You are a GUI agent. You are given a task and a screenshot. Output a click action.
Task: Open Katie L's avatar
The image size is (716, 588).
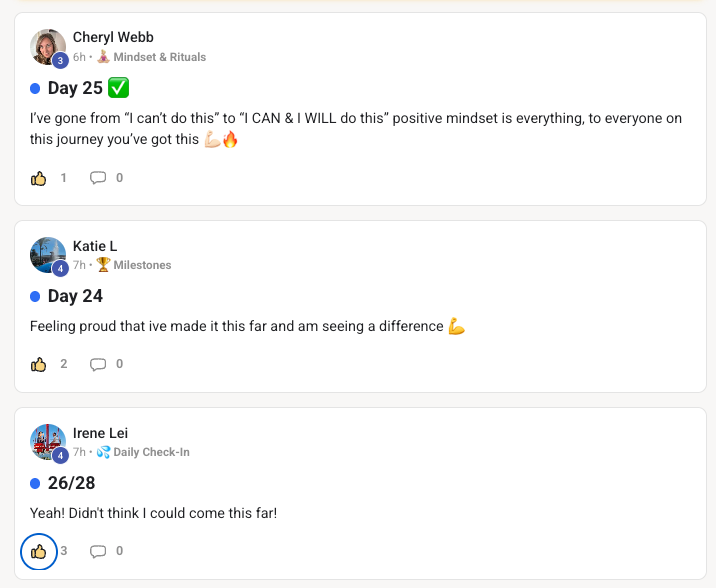coord(47,255)
